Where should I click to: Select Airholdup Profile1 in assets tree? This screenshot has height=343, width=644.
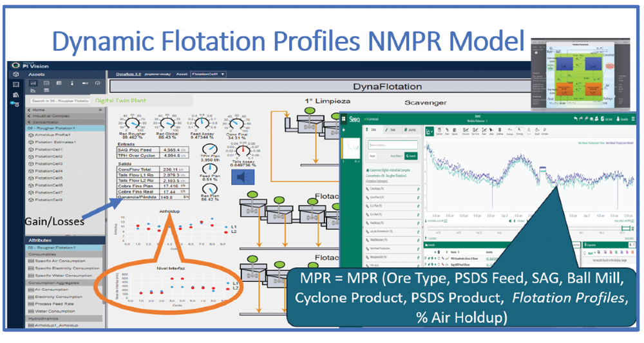pyautogui.click(x=53, y=135)
